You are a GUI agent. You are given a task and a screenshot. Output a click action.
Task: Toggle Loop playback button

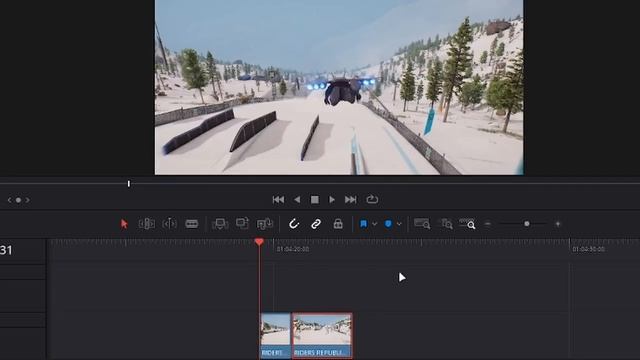point(372,199)
